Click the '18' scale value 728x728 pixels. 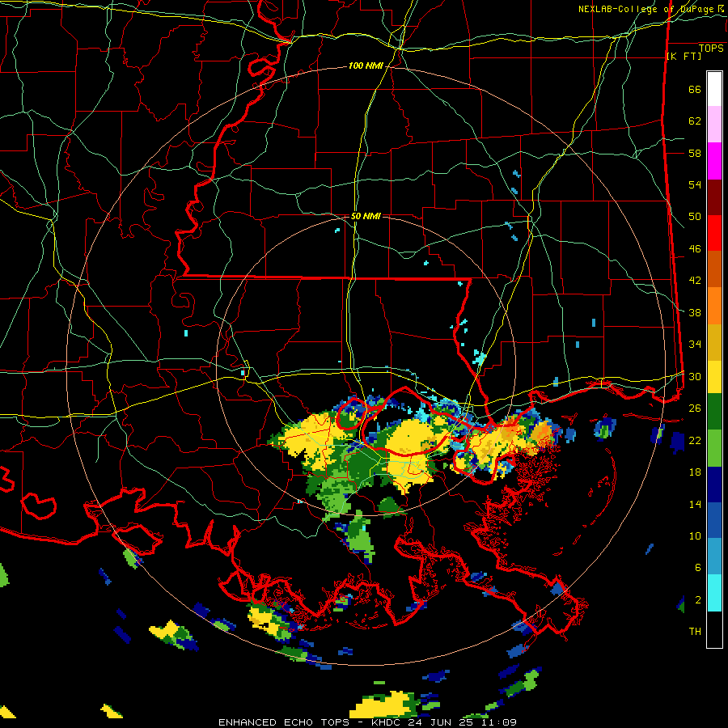pos(695,472)
